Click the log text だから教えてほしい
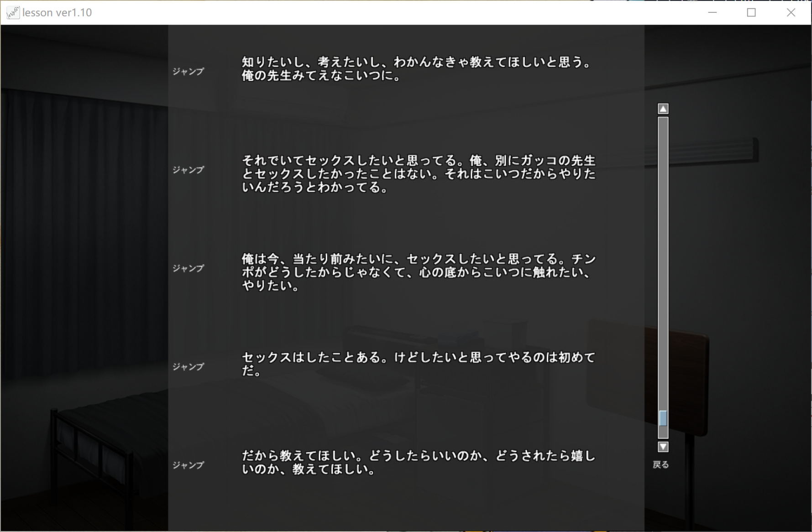 pos(418,462)
